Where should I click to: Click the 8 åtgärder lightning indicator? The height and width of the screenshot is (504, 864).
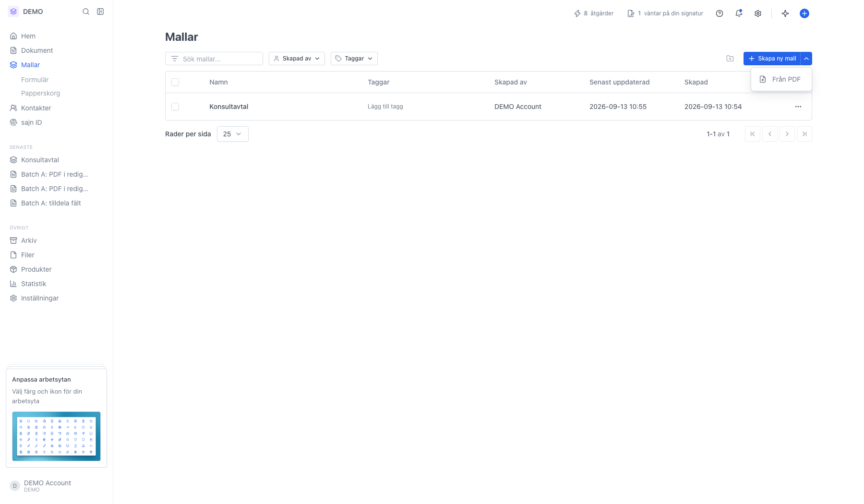point(594,13)
